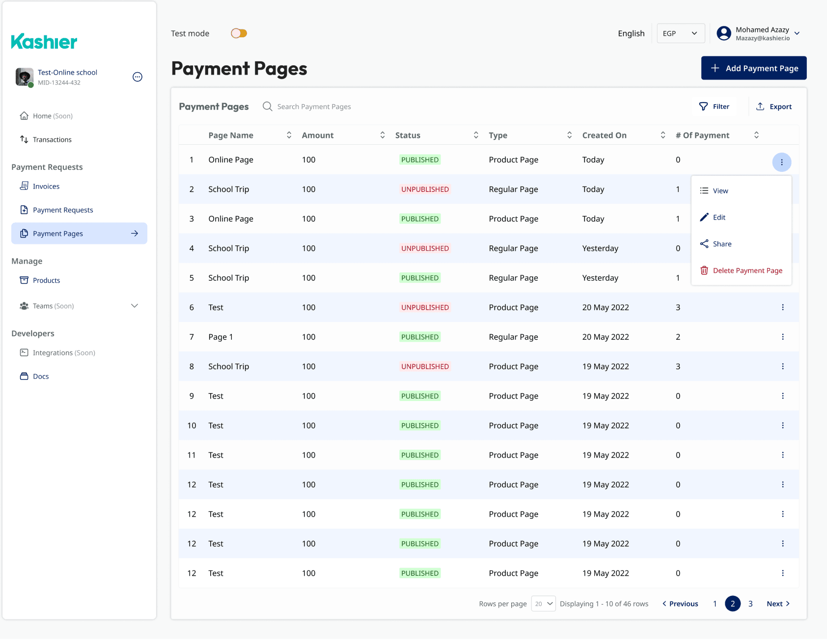Image resolution: width=827 pixels, height=644 pixels.
Task: Open the EGP currency dropdown
Action: coord(681,33)
